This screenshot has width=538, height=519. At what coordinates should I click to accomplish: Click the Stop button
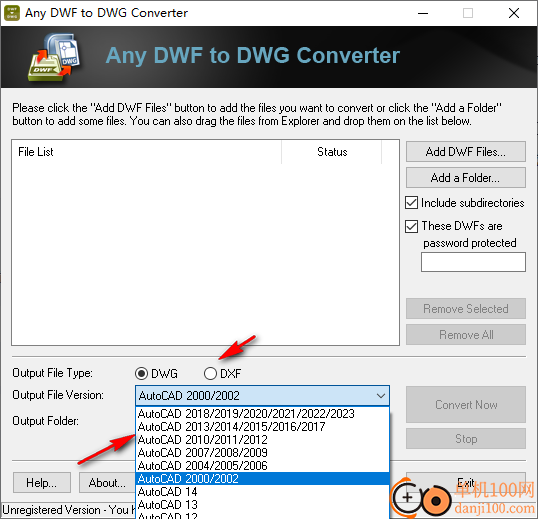pos(466,439)
